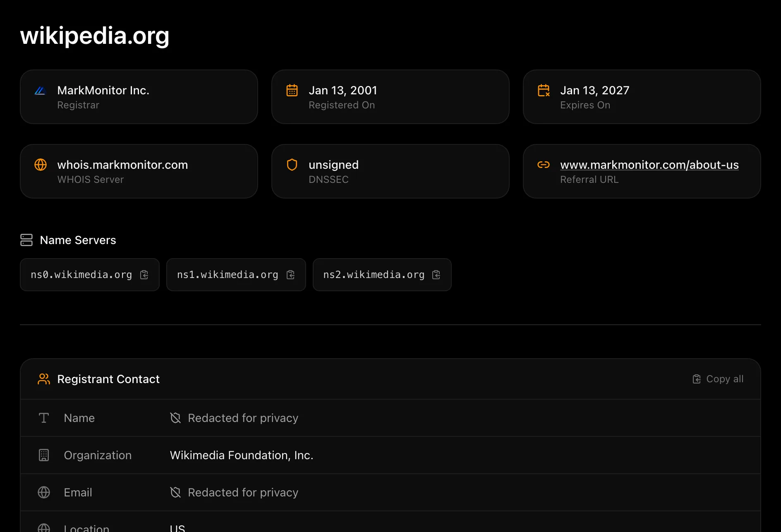Image resolution: width=781 pixels, height=532 pixels.
Task: Copy ns2.wikimedia.org using its clipboard icon
Action: click(x=436, y=275)
